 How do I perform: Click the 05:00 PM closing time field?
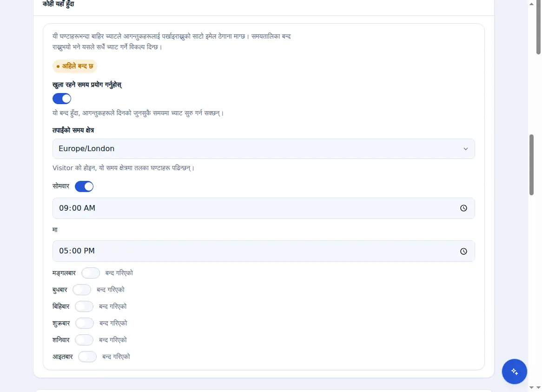coord(264,251)
